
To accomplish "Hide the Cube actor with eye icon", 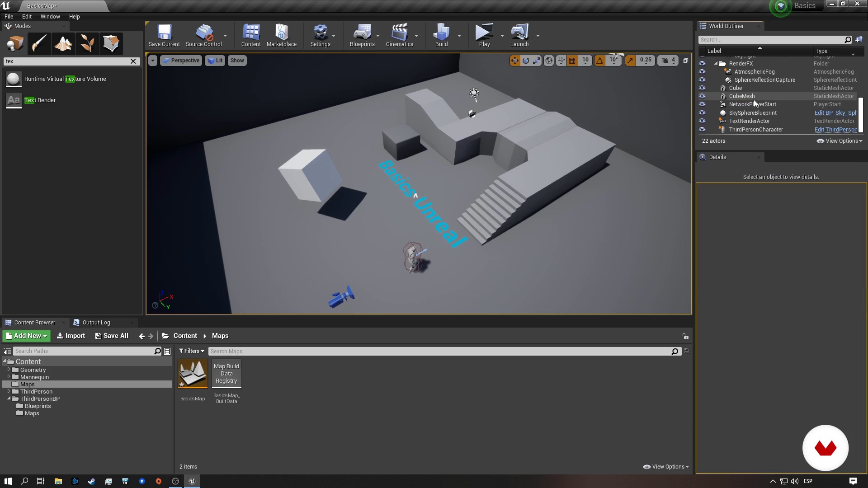I will [702, 88].
